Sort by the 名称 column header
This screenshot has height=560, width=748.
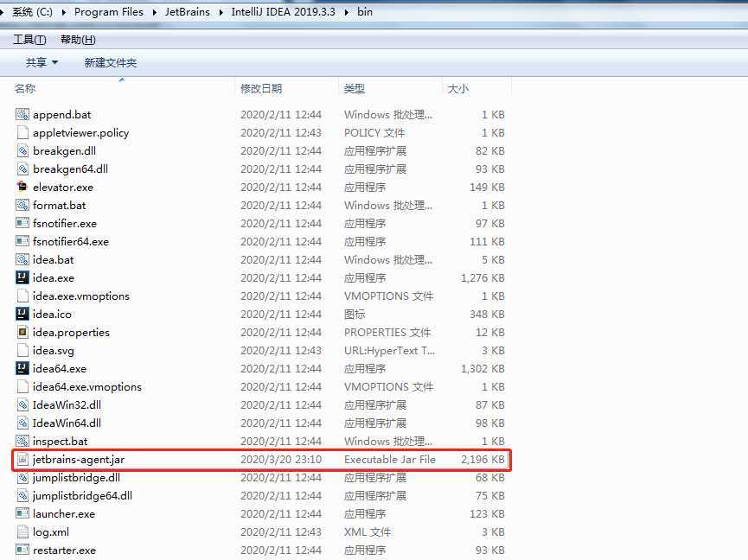pos(25,89)
